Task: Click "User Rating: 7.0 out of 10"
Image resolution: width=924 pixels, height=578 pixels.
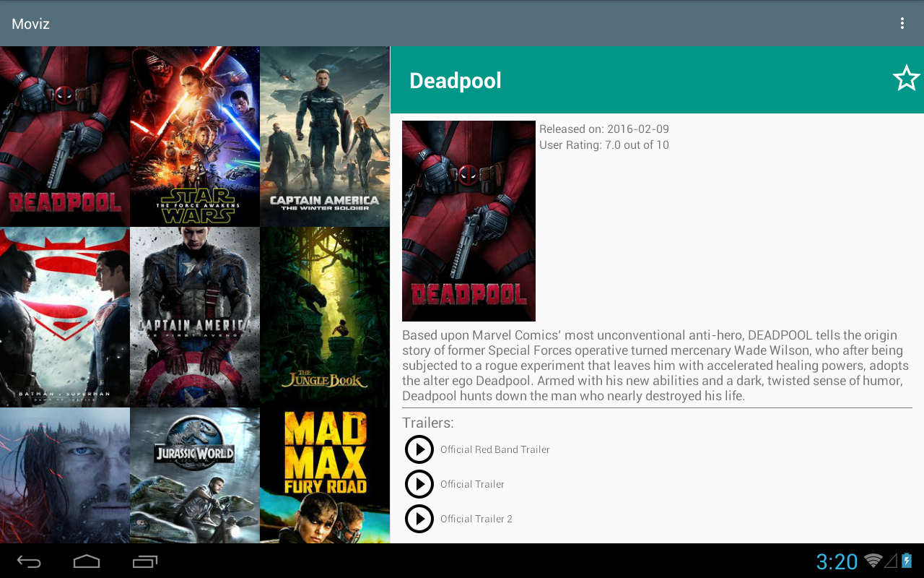Action: [x=604, y=145]
